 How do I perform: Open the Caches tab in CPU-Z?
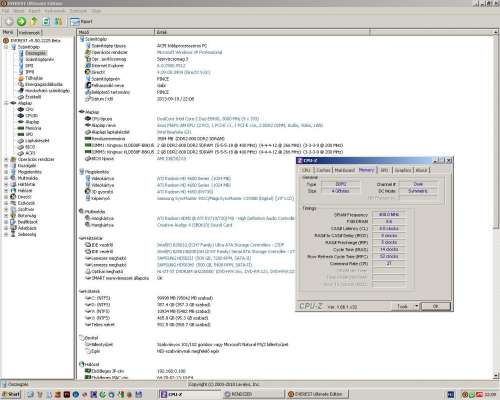[323, 170]
